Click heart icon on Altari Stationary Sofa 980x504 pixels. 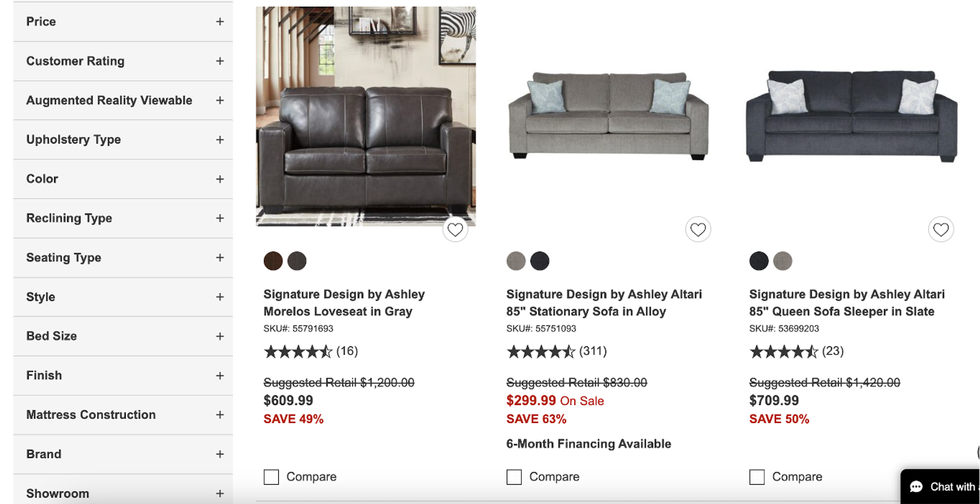698,230
